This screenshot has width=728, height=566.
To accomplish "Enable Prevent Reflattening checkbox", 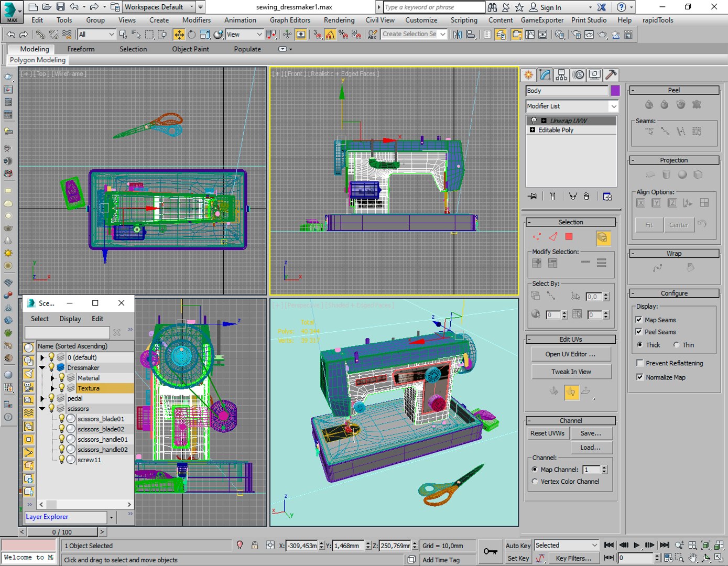I will tap(640, 363).
